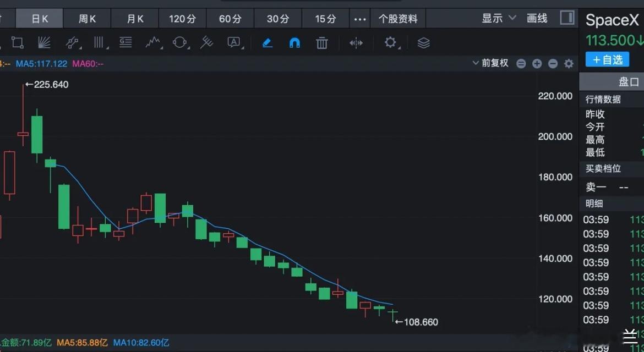Open indicator settings gear beside 前复权
This screenshot has height=352, width=644.
pos(569,64)
